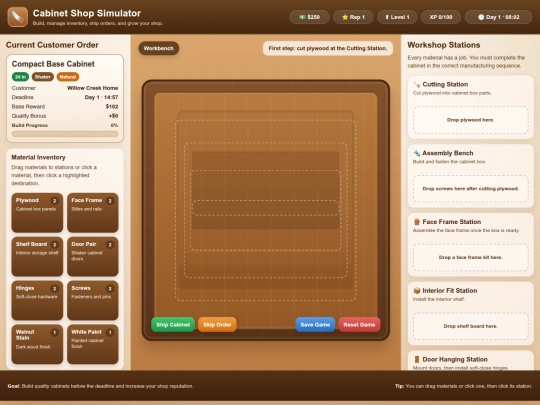Click the 'First step: cut plywood' hint
This screenshot has height=405, width=540.
tap(328, 48)
